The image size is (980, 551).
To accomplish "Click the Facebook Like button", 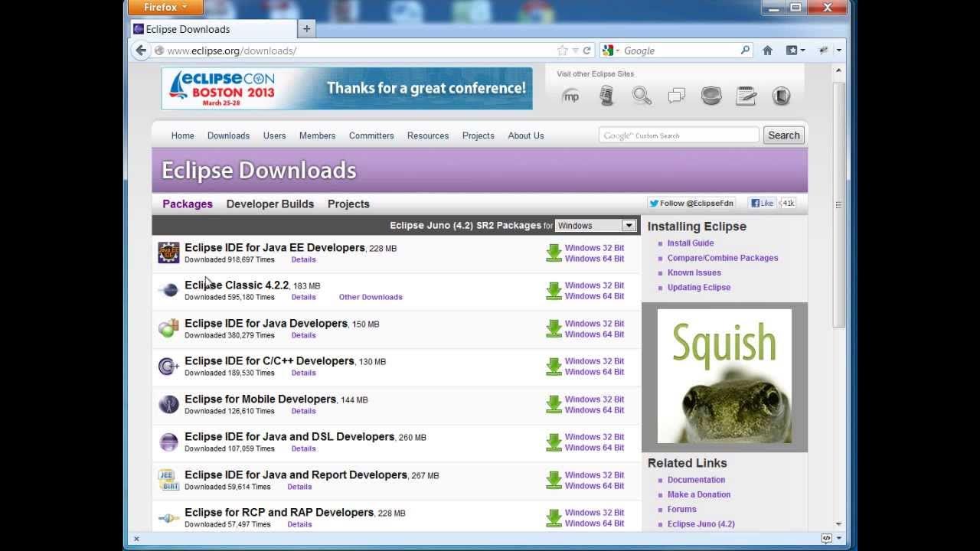I will [x=762, y=203].
